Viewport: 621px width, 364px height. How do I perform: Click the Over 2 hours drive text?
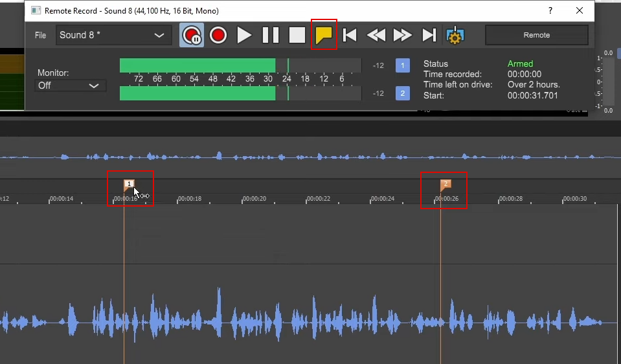coord(534,85)
